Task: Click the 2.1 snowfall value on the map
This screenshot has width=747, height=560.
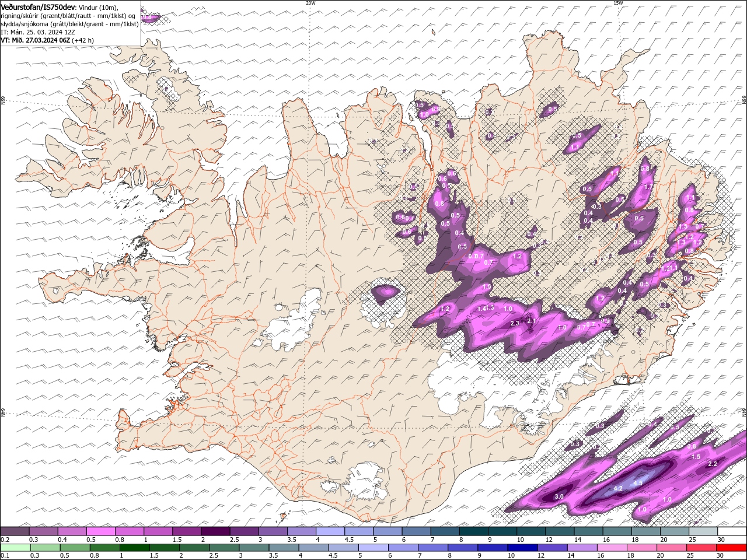Action: coord(531,321)
